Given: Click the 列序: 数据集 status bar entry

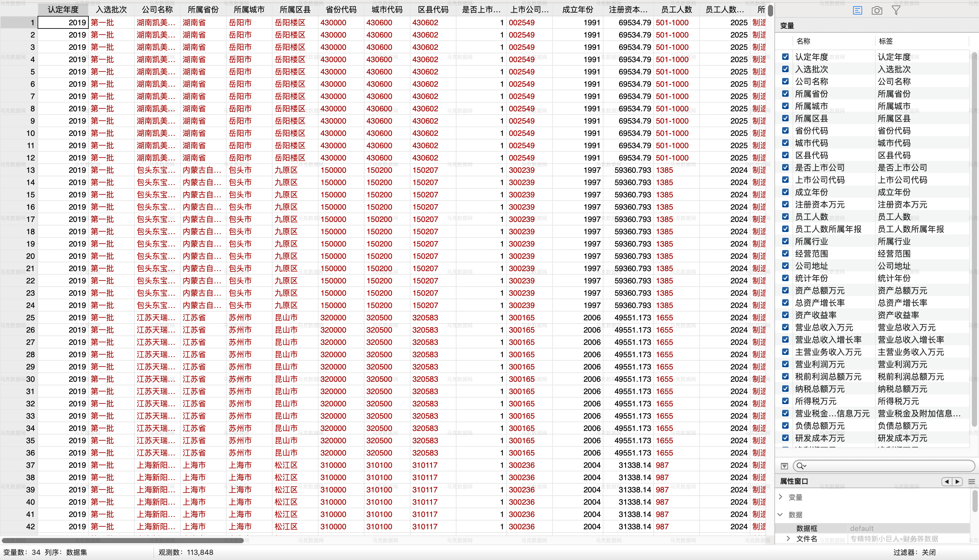Looking at the screenshot, I should point(66,552).
